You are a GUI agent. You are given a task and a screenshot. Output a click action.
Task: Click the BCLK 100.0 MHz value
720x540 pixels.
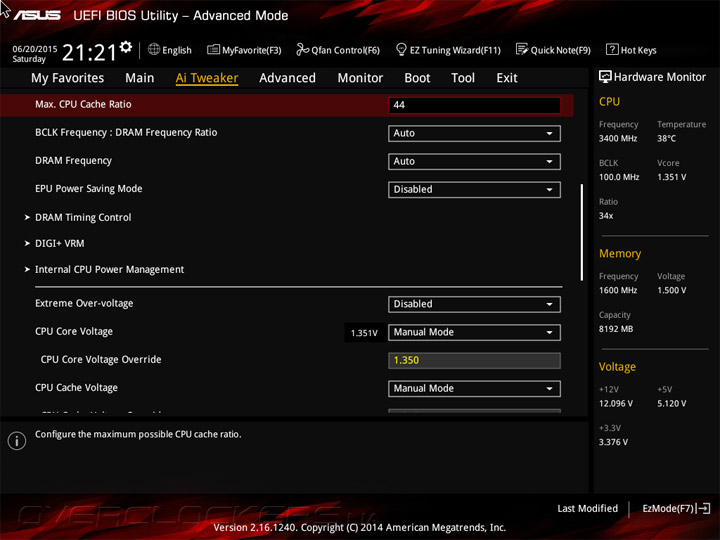tap(619, 177)
